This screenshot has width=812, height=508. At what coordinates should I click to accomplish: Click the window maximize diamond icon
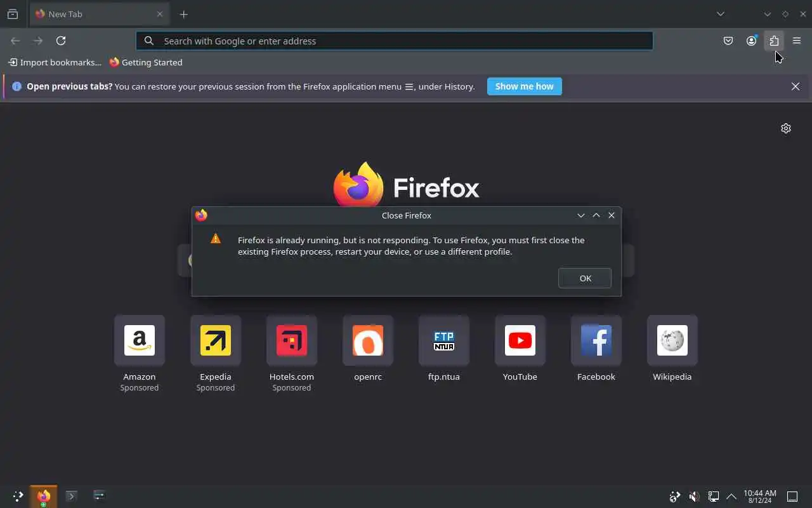pyautogui.click(x=785, y=14)
